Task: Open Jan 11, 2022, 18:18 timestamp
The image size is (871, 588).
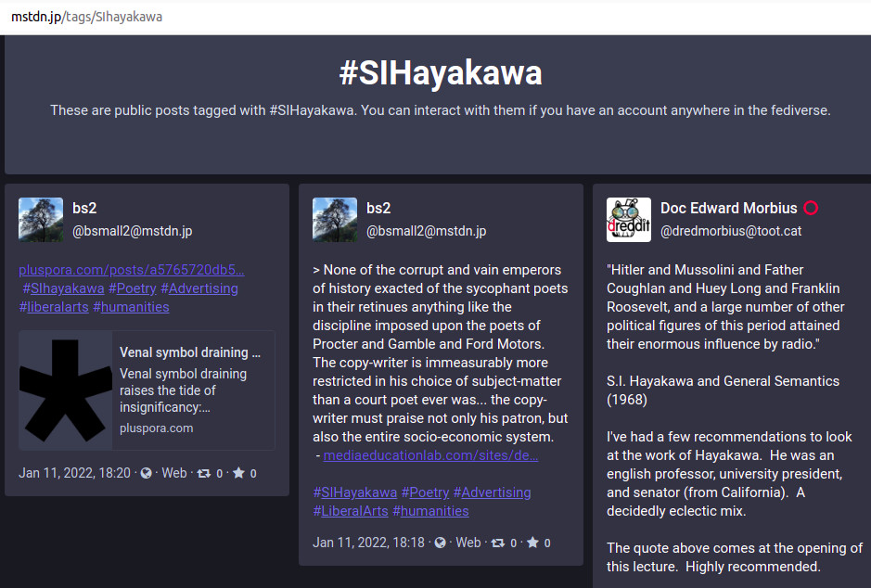Action: (x=368, y=543)
